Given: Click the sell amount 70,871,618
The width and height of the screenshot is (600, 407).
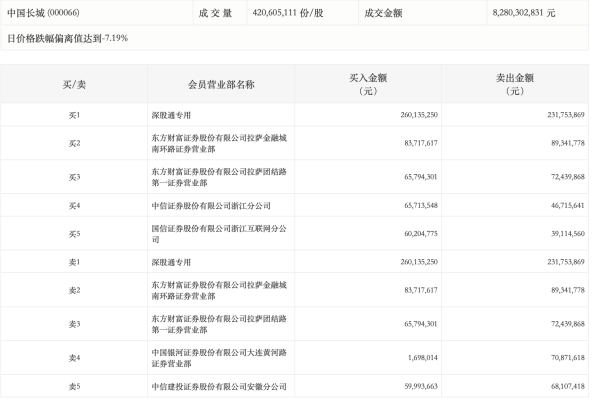Looking at the screenshot, I should coord(568,358).
